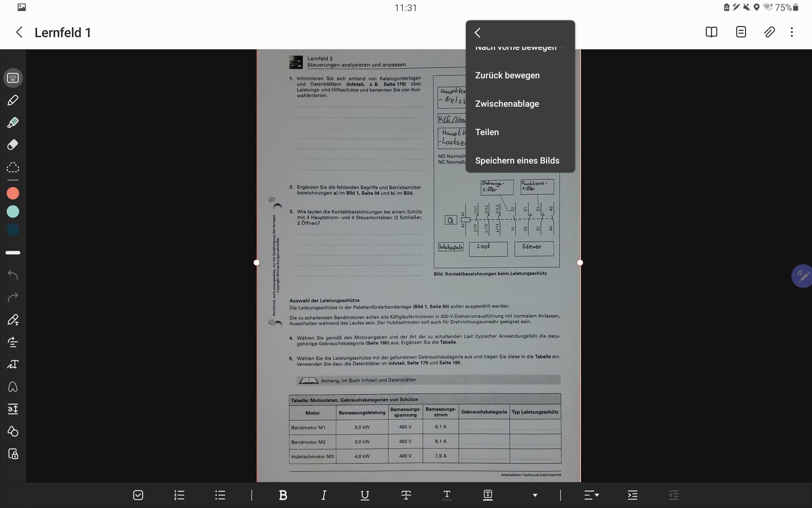Go back in the context menu
The image size is (812, 508).
[478, 32]
